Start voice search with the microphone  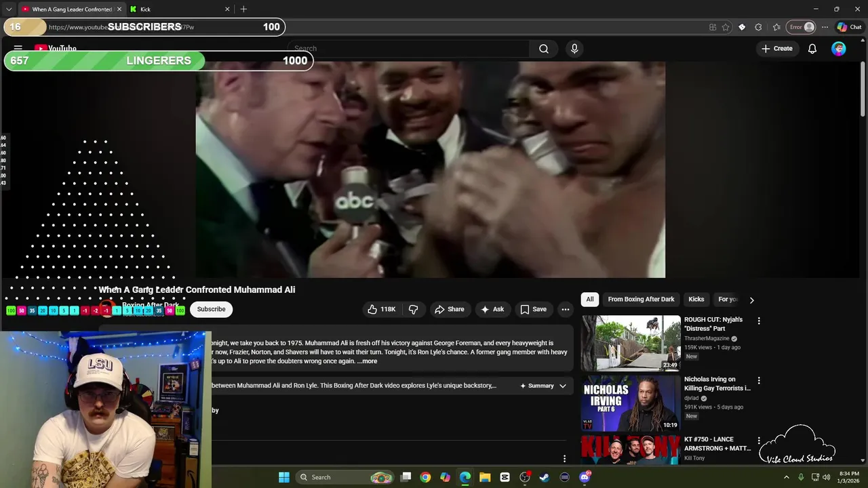pyautogui.click(x=574, y=49)
